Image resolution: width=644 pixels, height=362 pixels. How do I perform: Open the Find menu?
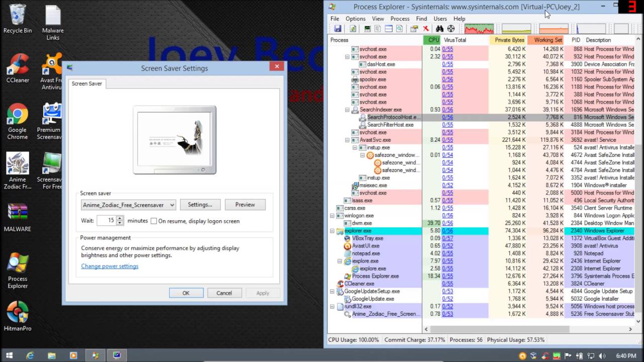(421, 19)
